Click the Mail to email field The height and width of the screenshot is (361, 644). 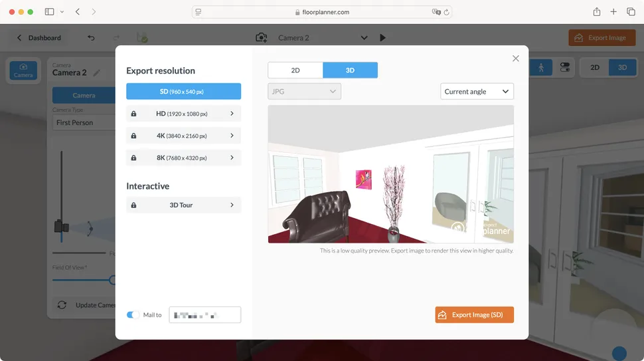click(x=204, y=315)
